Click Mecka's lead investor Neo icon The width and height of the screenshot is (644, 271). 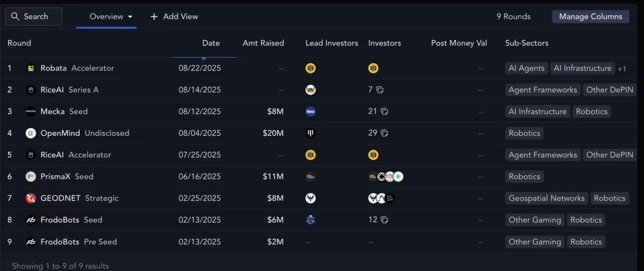310,112
